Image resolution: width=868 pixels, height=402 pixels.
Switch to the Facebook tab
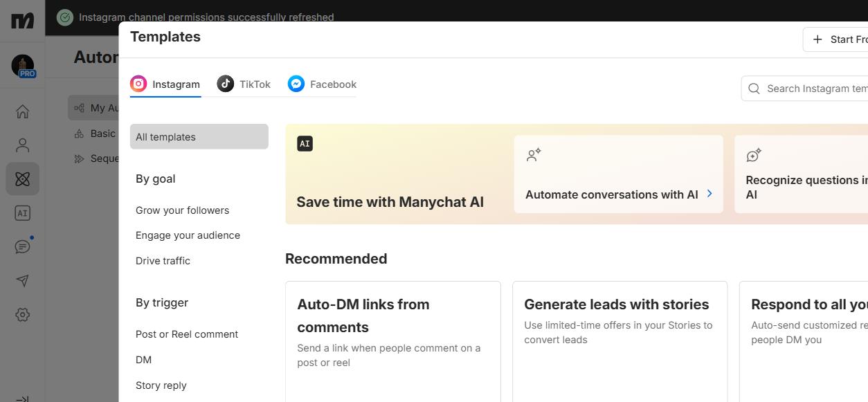(322, 84)
